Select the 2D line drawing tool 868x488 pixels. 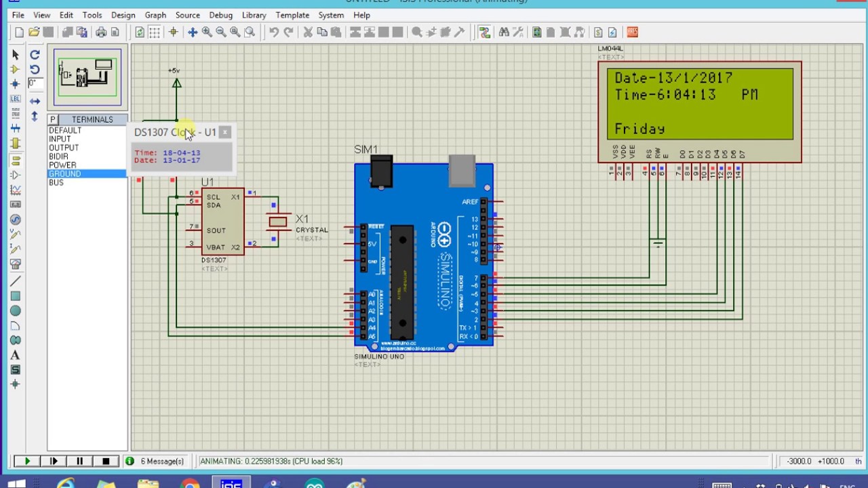pyautogui.click(x=16, y=281)
